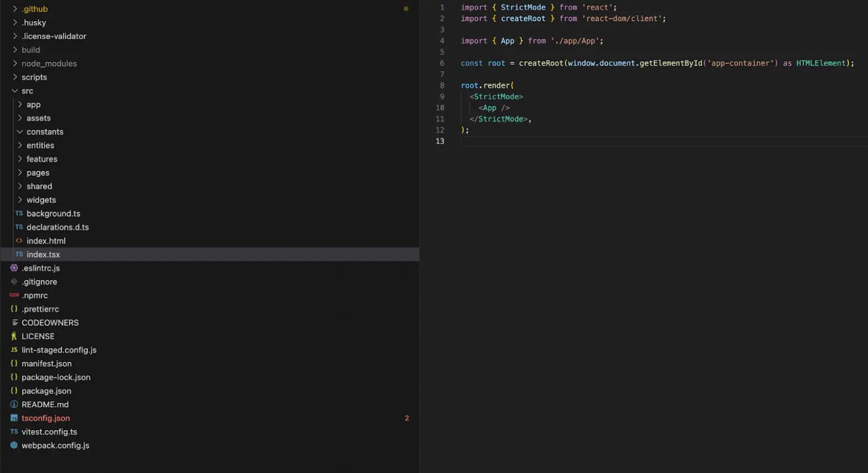Screen dimensions: 868x473
Task: Open index.html in the explorer
Action: pos(46,241)
